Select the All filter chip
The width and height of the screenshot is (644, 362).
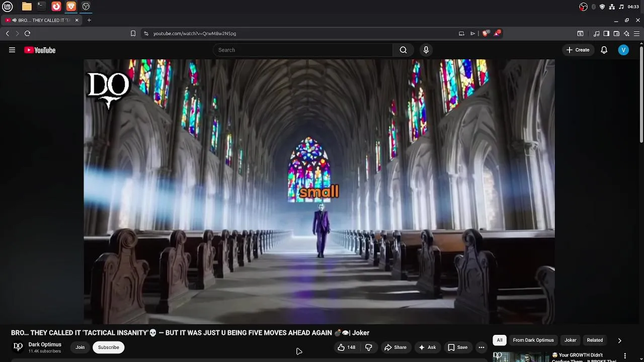[x=500, y=340]
